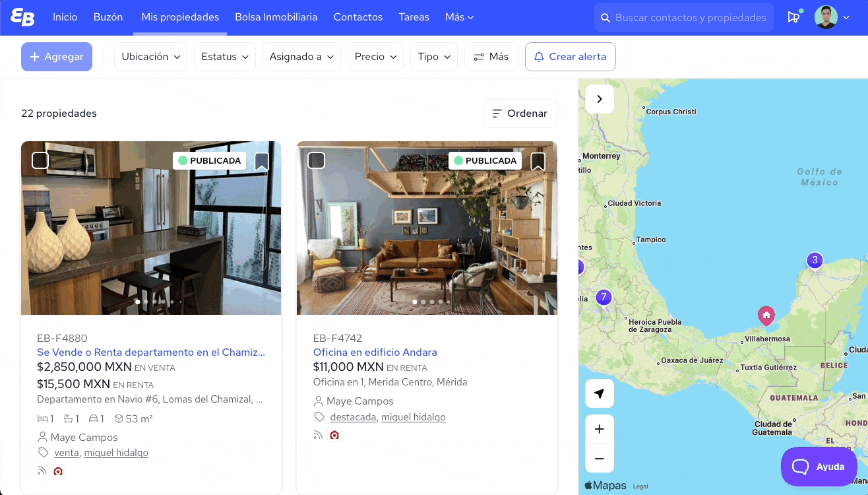
Task: Click the 22 propiedades count
Action: [59, 114]
